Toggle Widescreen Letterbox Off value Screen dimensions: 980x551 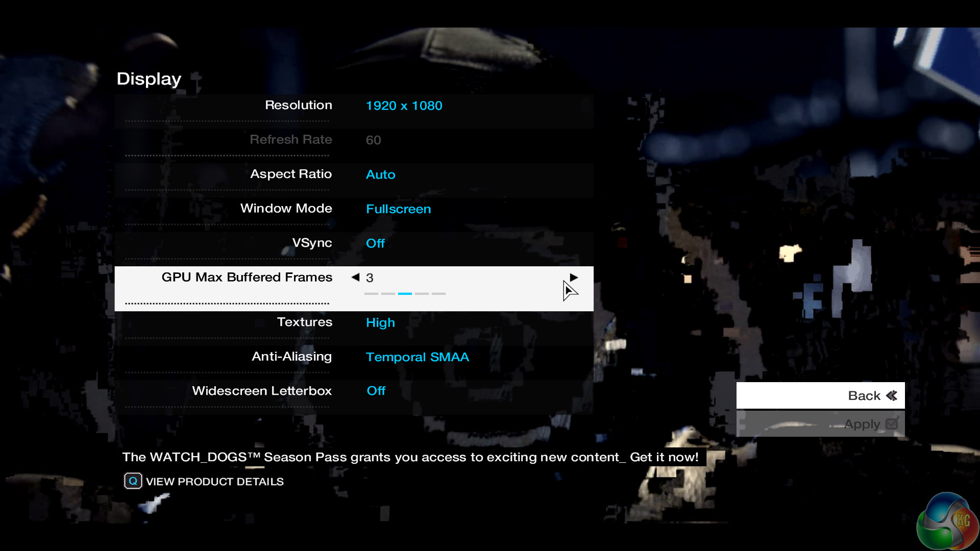click(376, 391)
